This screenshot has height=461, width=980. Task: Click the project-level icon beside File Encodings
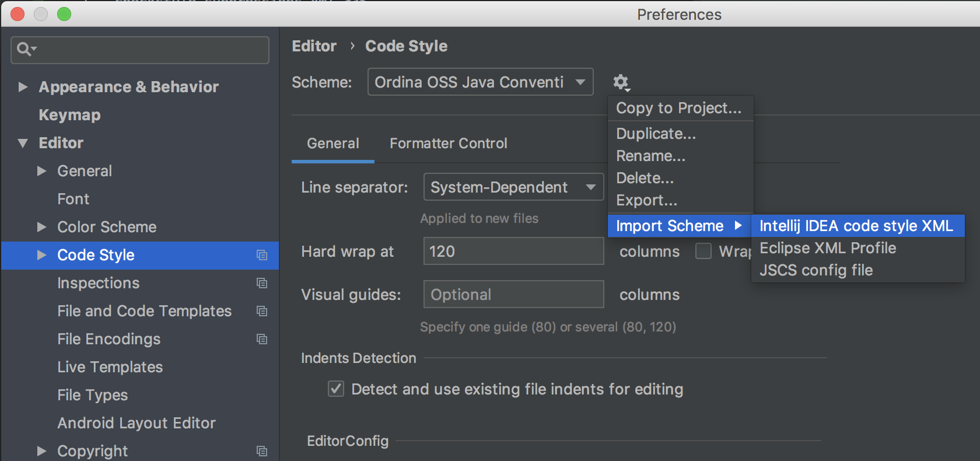click(262, 339)
